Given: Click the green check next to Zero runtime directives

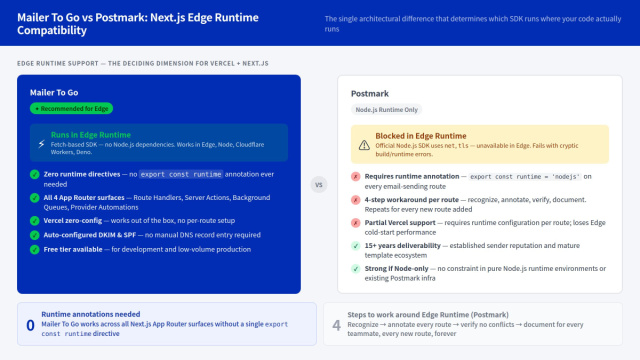Looking at the screenshot, I should click(35, 174).
